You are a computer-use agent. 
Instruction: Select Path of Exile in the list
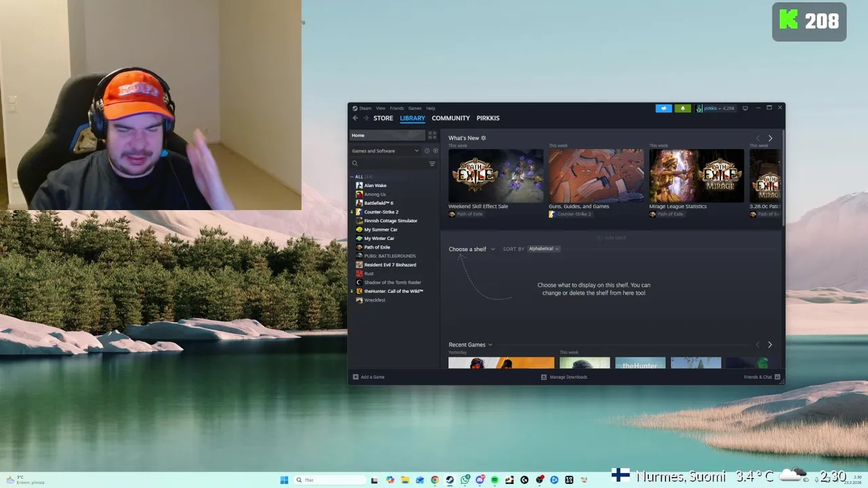coord(377,247)
